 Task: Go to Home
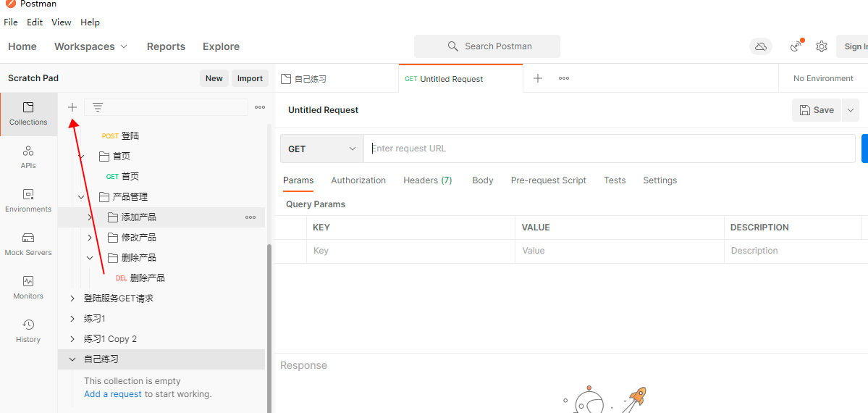tap(22, 46)
